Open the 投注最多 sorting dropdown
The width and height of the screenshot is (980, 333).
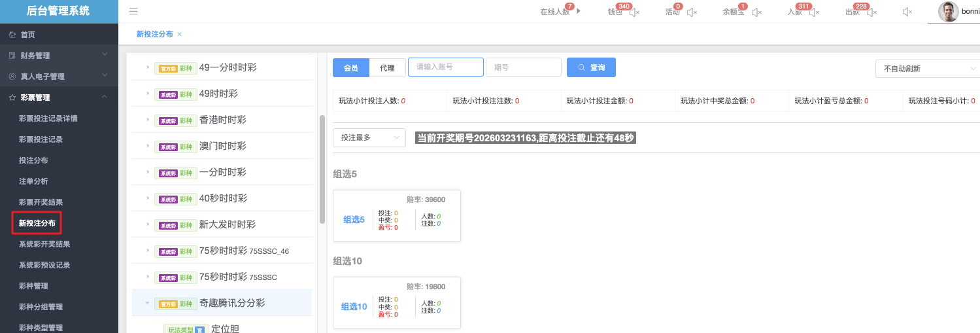pyautogui.click(x=369, y=137)
